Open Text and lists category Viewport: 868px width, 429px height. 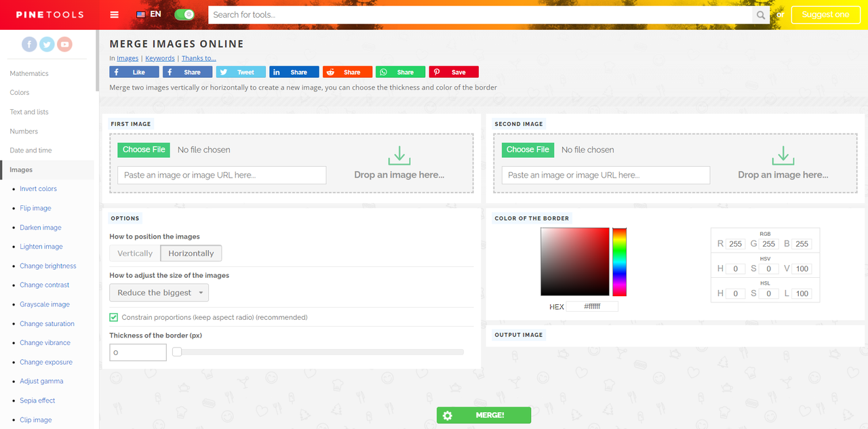point(29,112)
